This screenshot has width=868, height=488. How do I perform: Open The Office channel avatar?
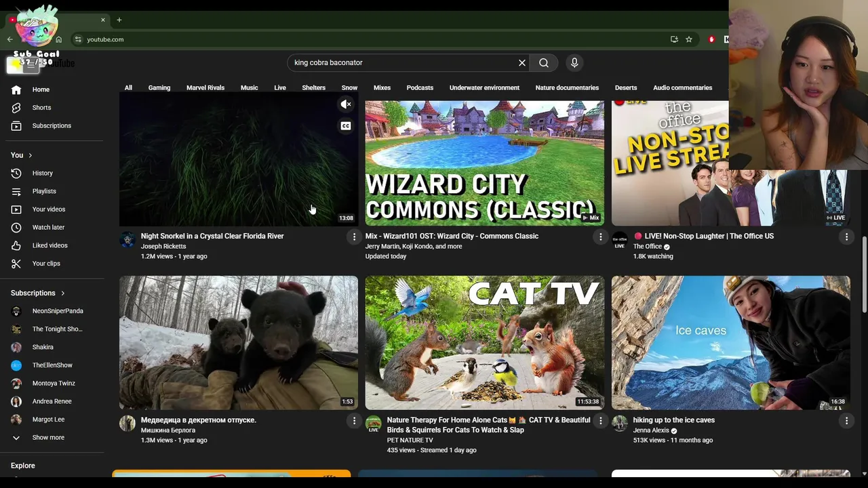coord(620,240)
